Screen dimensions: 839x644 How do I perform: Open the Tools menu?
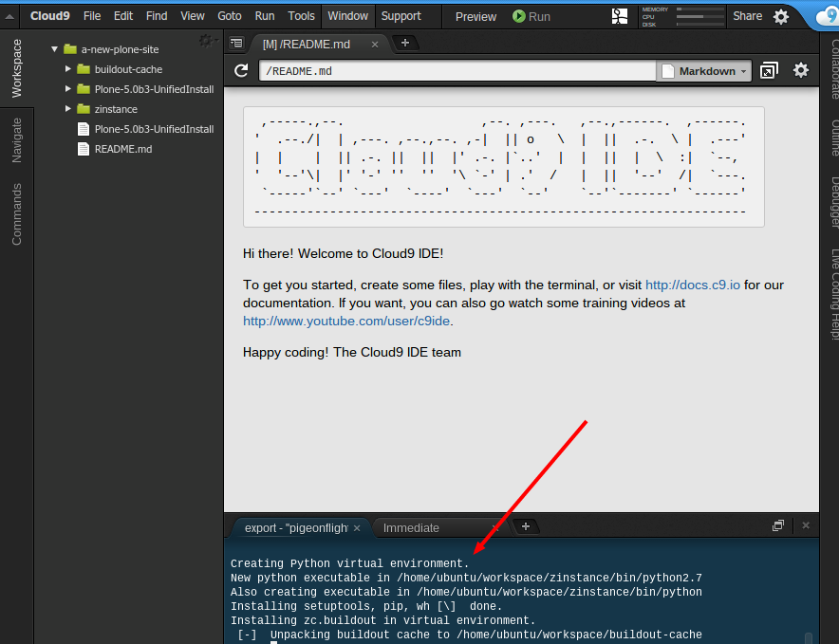pos(301,16)
